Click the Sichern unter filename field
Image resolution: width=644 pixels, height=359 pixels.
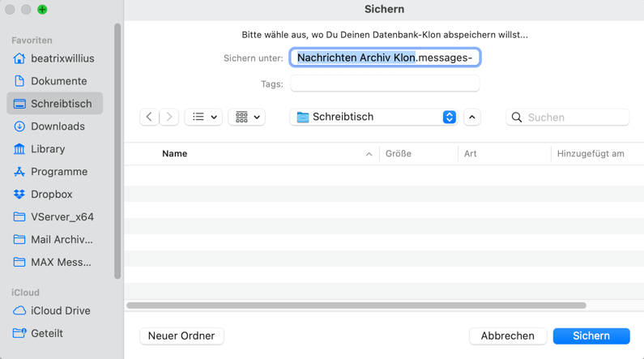[385, 58]
